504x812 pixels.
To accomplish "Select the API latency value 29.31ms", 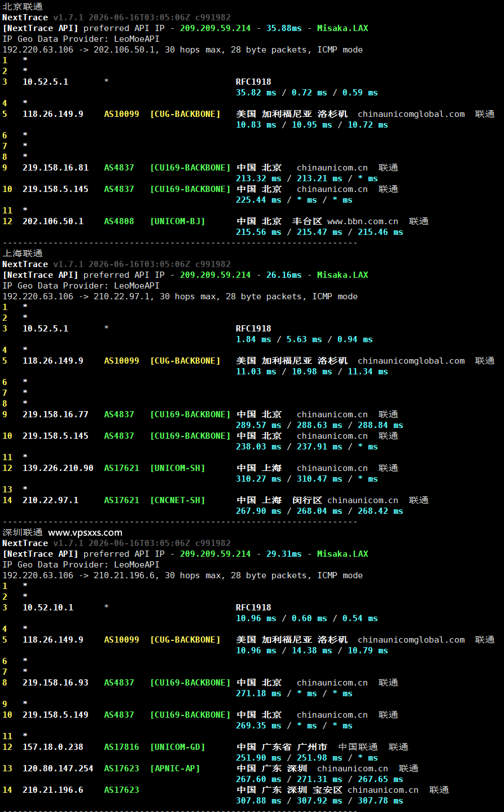I will (x=284, y=554).
